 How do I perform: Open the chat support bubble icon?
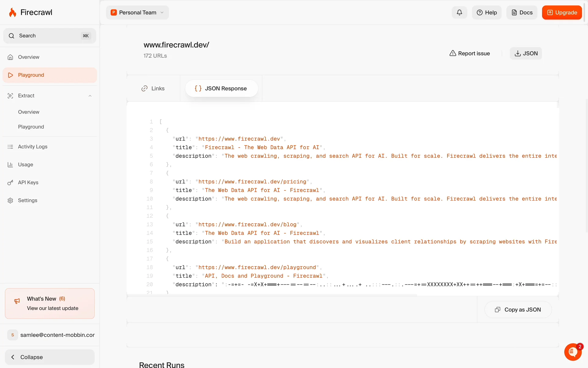(573, 352)
